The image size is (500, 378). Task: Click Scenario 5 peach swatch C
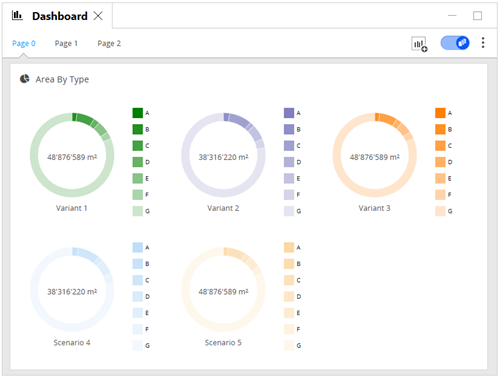[x=289, y=280]
